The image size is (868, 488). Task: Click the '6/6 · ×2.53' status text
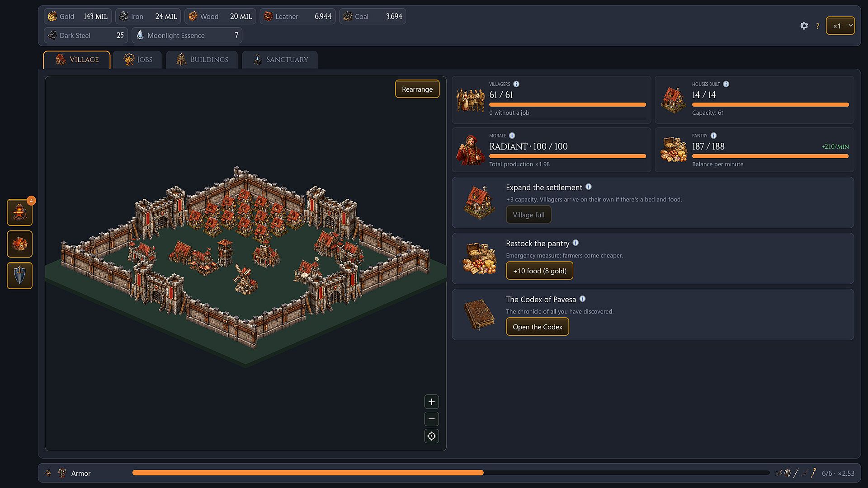pyautogui.click(x=838, y=473)
